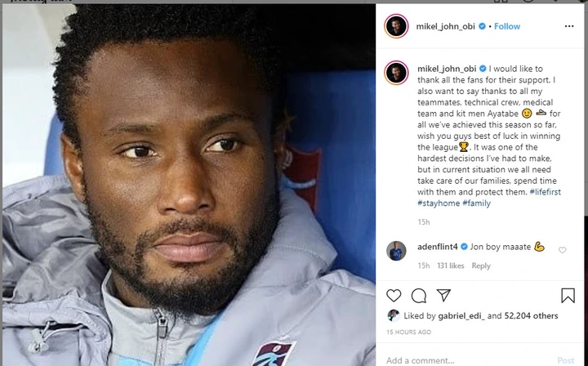Screen dimensions: 588x366
Task: Click Follow next to mikel_john_obi
Action: click(507, 26)
